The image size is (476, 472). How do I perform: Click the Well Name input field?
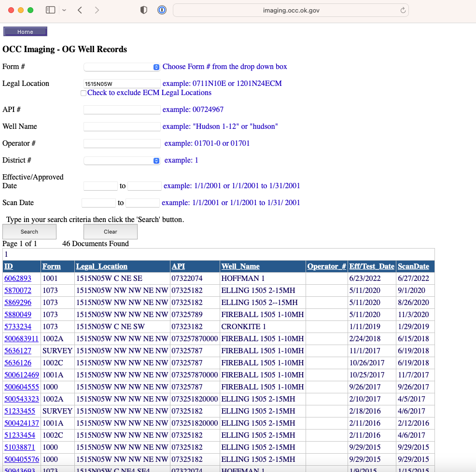[x=122, y=126]
